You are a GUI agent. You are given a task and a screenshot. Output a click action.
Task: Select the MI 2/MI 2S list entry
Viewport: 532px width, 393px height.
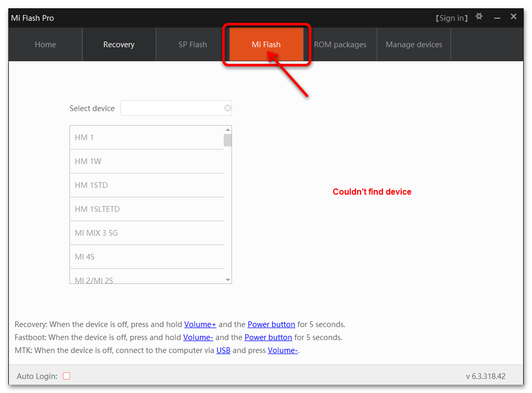147,277
